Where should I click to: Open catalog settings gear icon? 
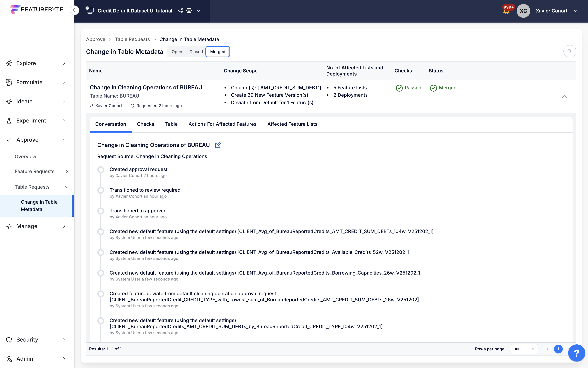coord(189,11)
